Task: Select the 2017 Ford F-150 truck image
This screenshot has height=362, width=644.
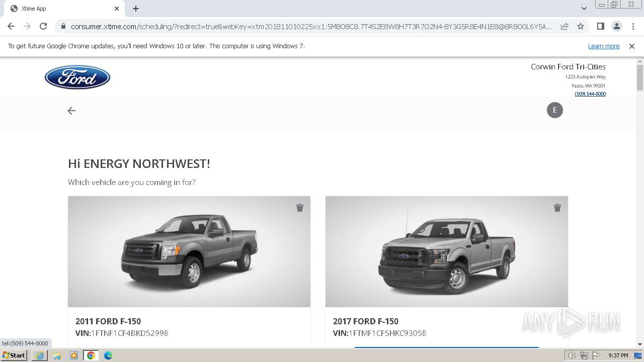Action: [x=447, y=251]
